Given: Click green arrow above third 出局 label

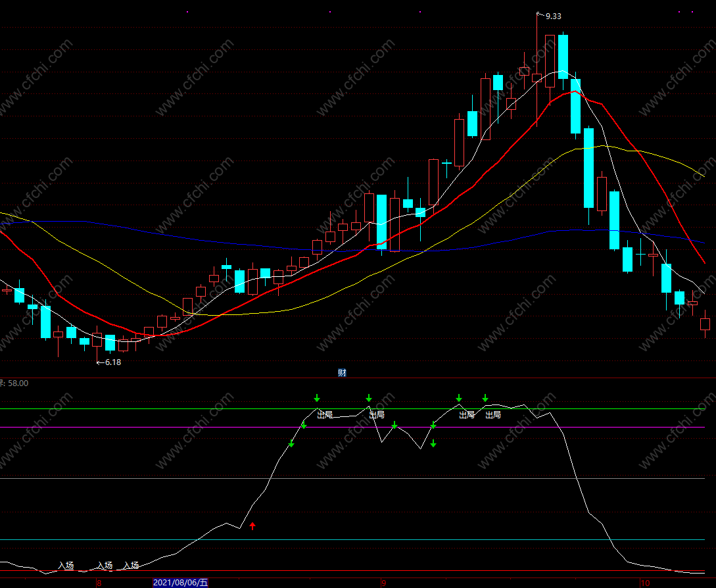Looking at the screenshot, I should pyautogui.click(x=459, y=398).
